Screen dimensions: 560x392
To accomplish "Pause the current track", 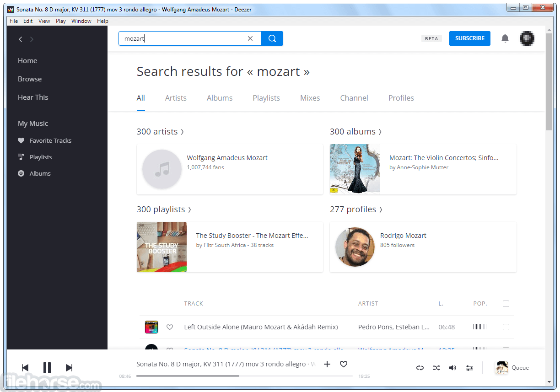I will pos(47,367).
